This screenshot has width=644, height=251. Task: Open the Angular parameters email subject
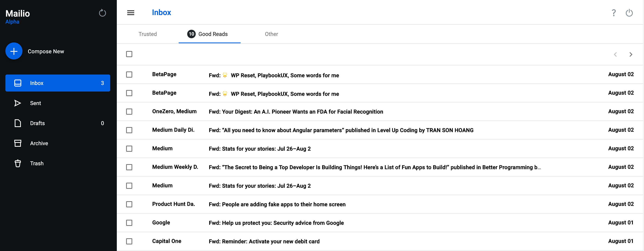click(341, 130)
